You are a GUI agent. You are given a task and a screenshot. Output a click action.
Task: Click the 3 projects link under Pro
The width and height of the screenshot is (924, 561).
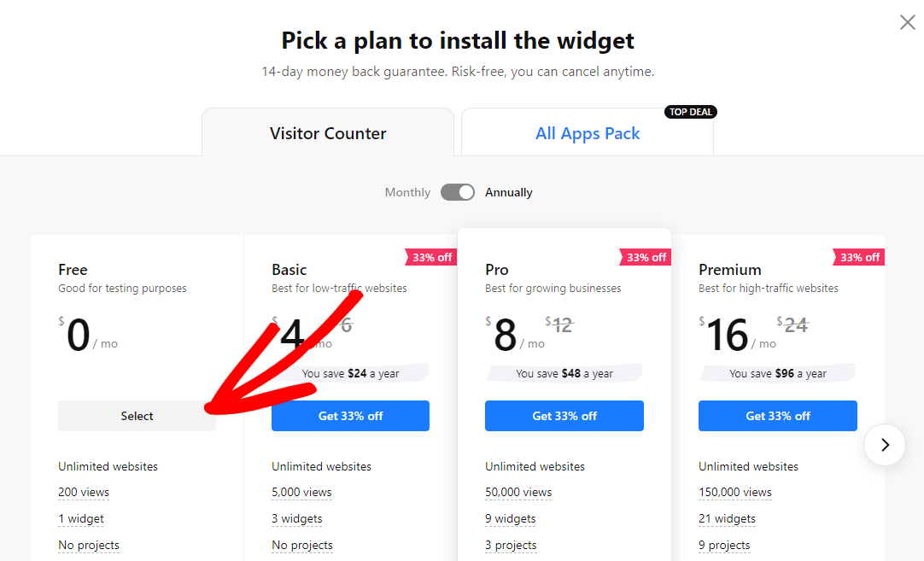click(x=511, y=545)
